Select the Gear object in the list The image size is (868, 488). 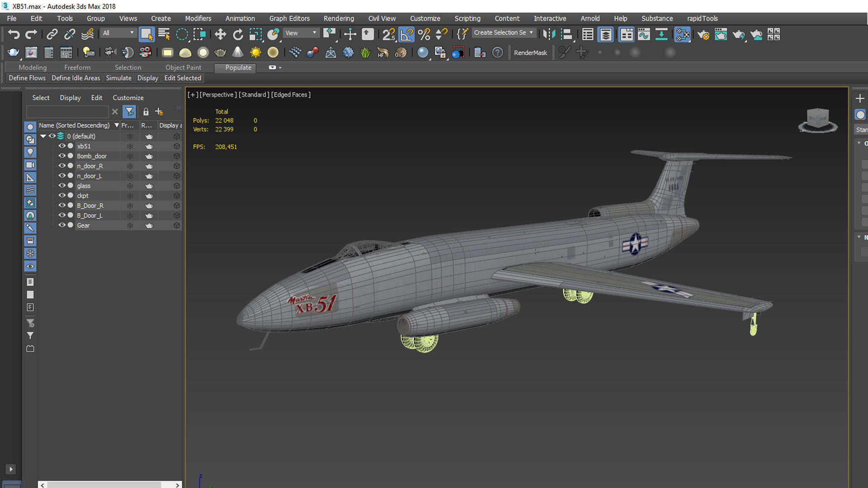(83, 225)
